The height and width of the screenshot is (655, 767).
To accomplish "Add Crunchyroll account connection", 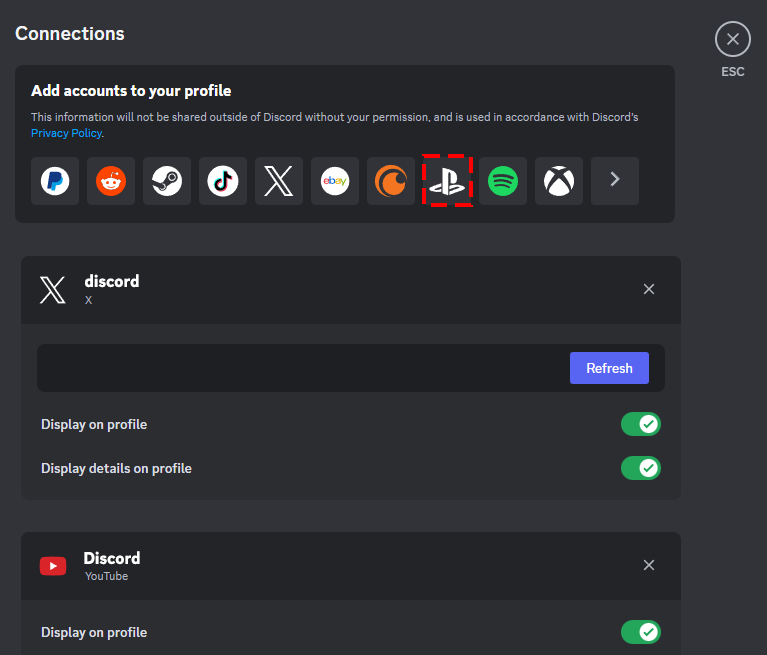I will 391,181.
